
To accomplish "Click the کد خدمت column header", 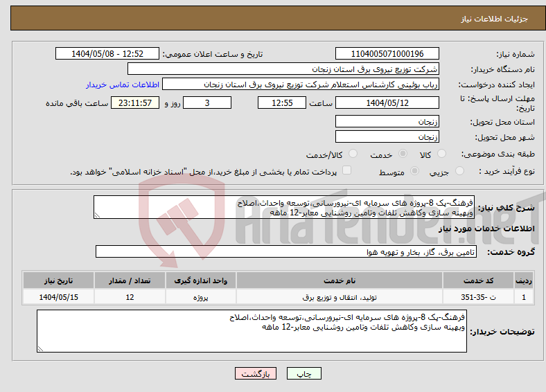I will (479, 280).
